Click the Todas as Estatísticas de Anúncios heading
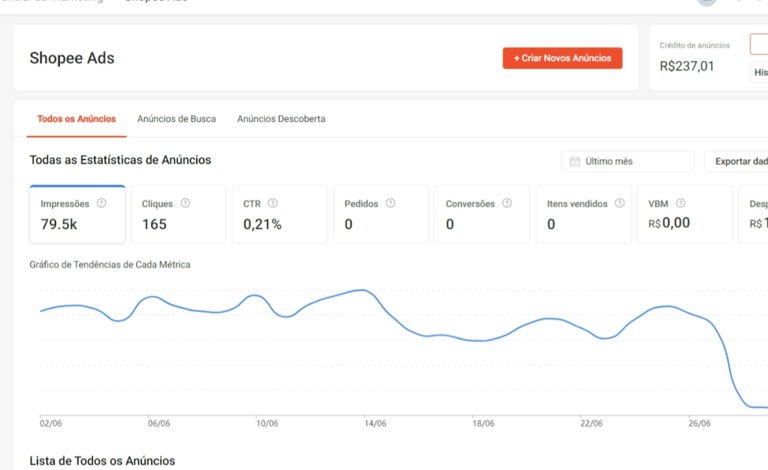 120,160
